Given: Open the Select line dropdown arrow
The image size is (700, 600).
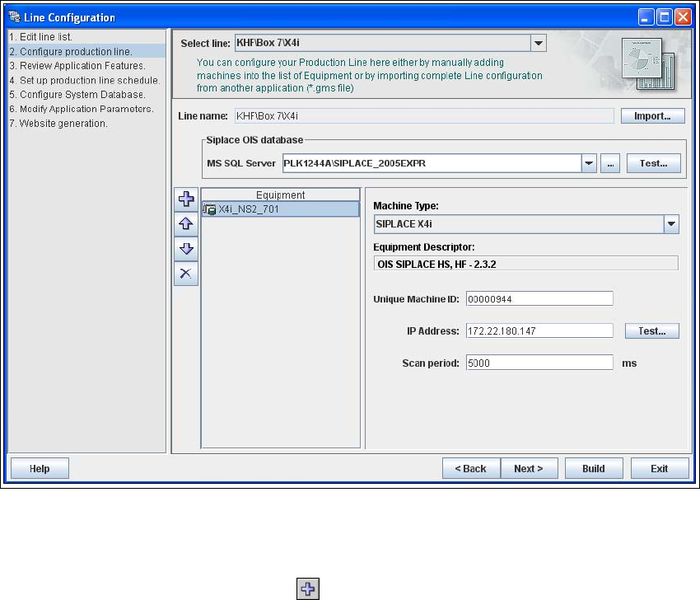Looking at the screenshot, I should tap(539, 43).
